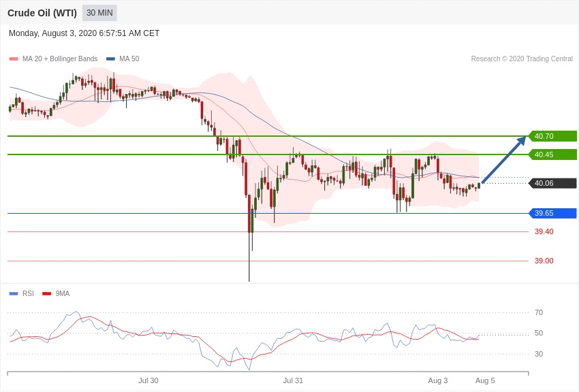Click the RSI legend label

(x=28, y=293)
